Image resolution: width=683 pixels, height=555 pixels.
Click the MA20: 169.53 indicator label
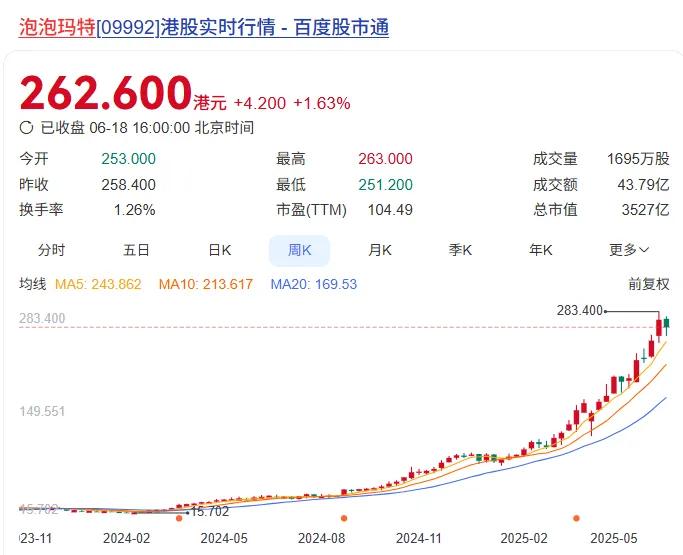point(314,284)
